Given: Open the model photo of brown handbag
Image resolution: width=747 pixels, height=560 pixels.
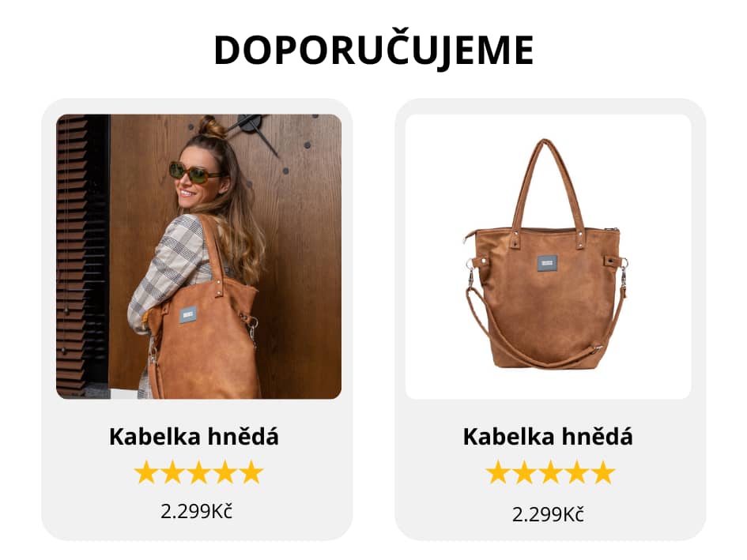Looking at the screenshot, I should pos(198,256).
